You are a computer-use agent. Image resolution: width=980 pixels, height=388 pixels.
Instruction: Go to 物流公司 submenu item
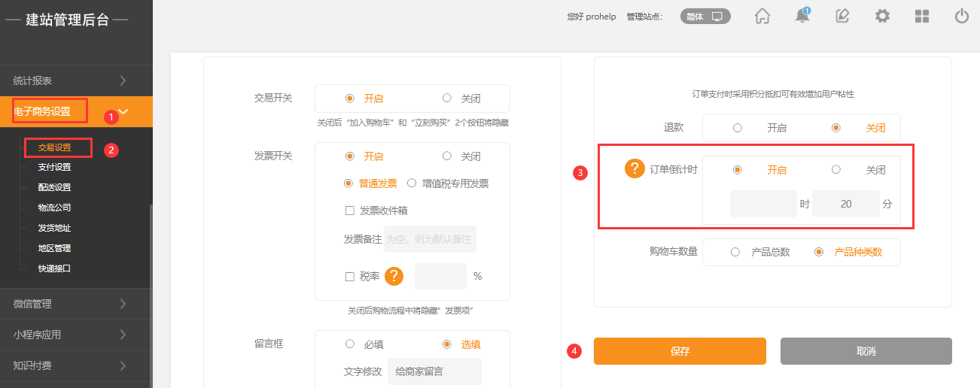tap(54, 208)
